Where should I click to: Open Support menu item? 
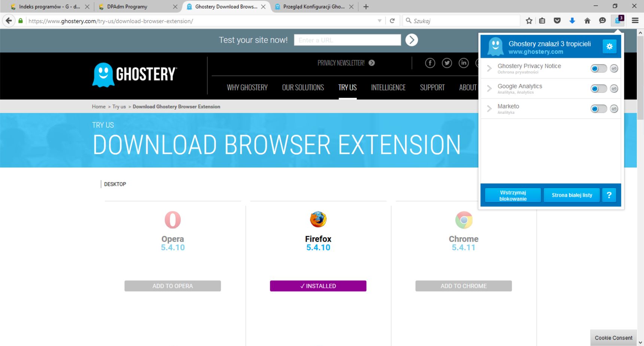[432, 87]
